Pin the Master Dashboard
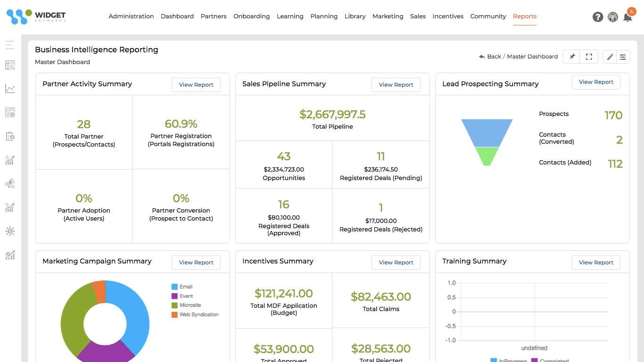Screen dimensions: 644x362 (x=571, y=56)
